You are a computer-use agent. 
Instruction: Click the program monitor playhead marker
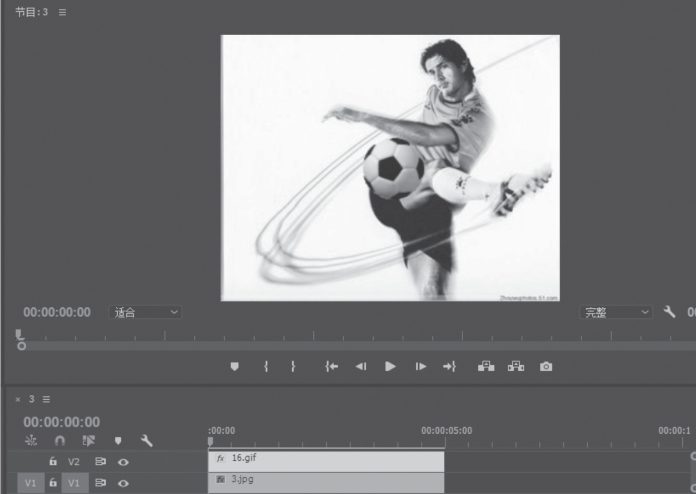(19, 334)
